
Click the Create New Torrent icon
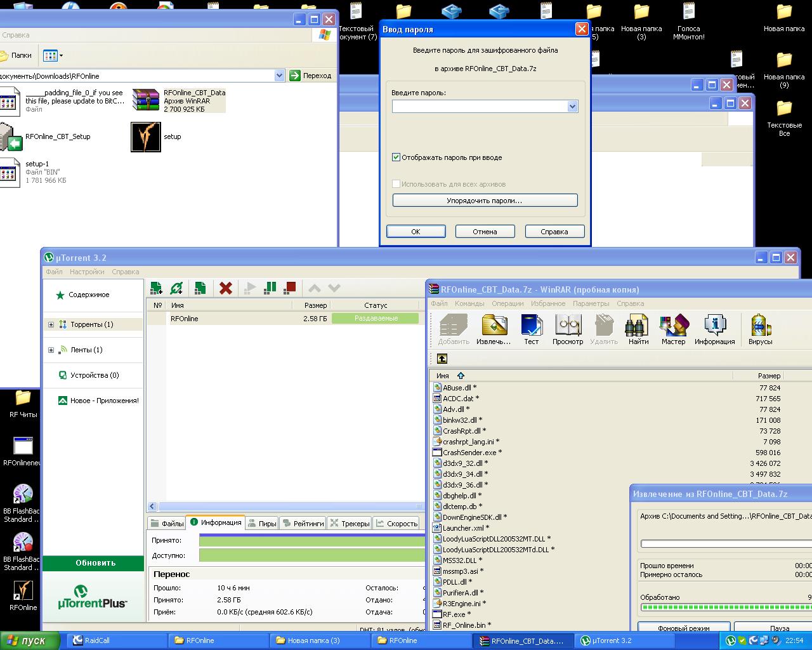click(x=200, y=288)
